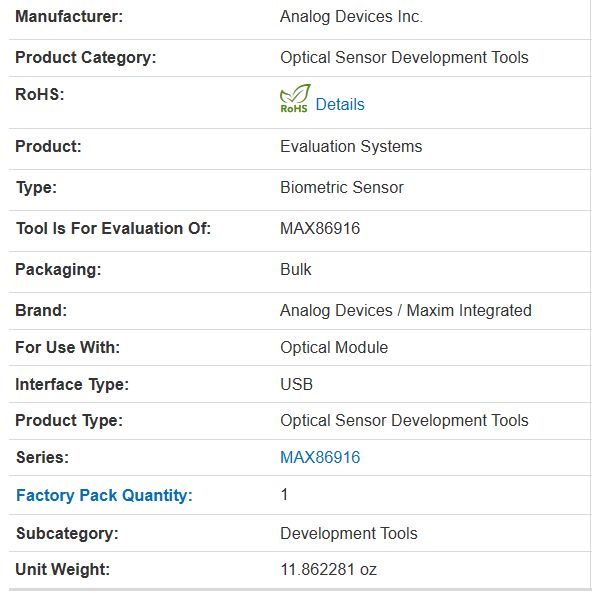This screenshot has height=593, width=592.
Task: Click the 11.862281 oz unit weight value
Action: (329, 569)
